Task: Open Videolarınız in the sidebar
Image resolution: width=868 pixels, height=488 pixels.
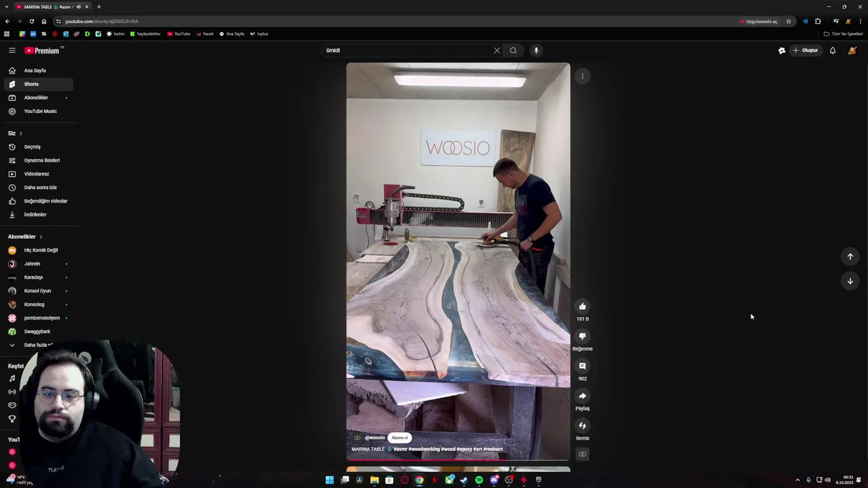Action: point(38,174)
